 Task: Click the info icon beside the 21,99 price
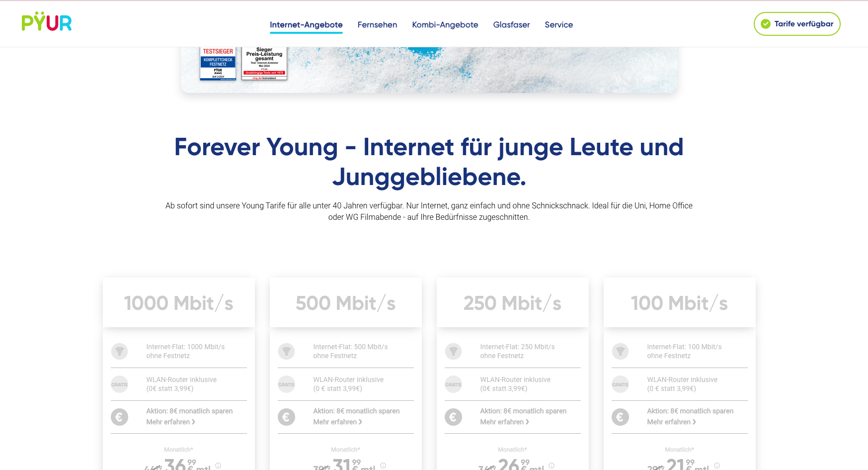[x=717, y=466]
